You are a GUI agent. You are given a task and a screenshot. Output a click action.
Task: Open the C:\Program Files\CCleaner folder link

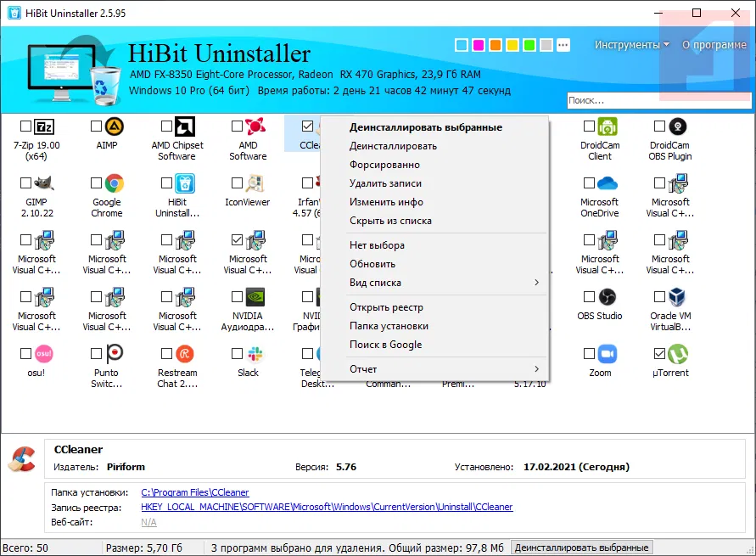pyautogui.click(x=195, y=492)
